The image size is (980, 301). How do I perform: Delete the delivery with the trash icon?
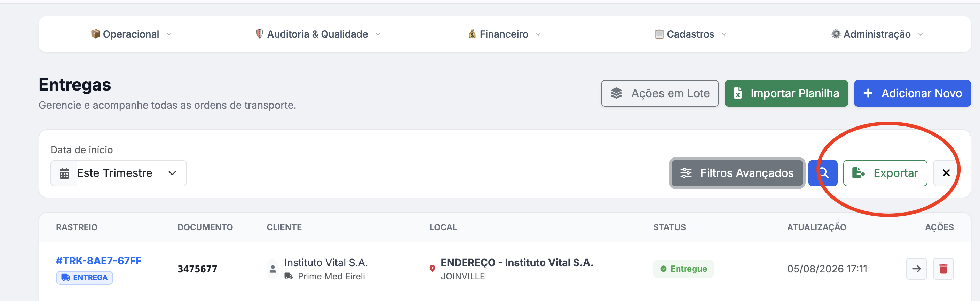coord(943,269)
